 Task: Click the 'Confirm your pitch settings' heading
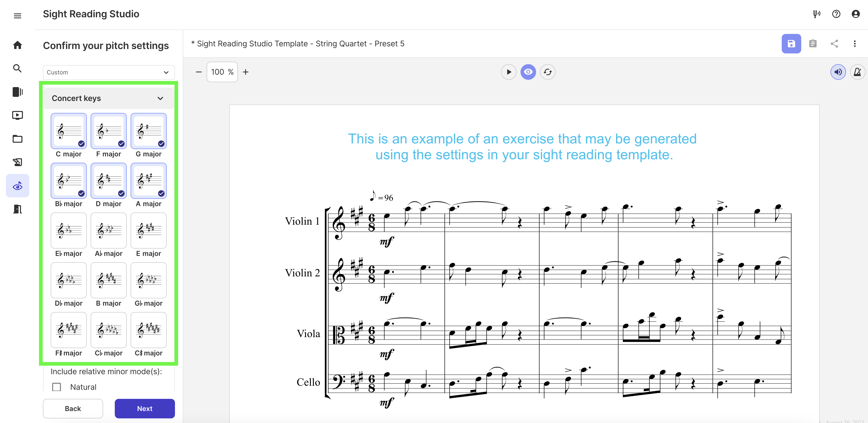pyautogui.click(x=106, y=46)
